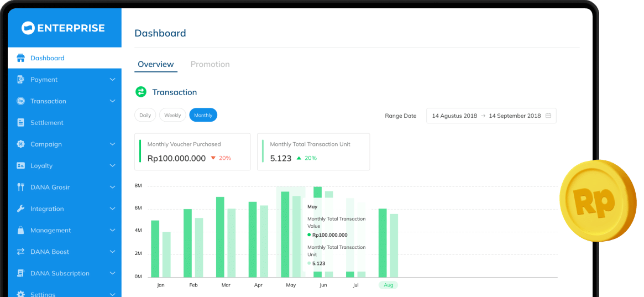Click the Management bag icon

point(20,230)
